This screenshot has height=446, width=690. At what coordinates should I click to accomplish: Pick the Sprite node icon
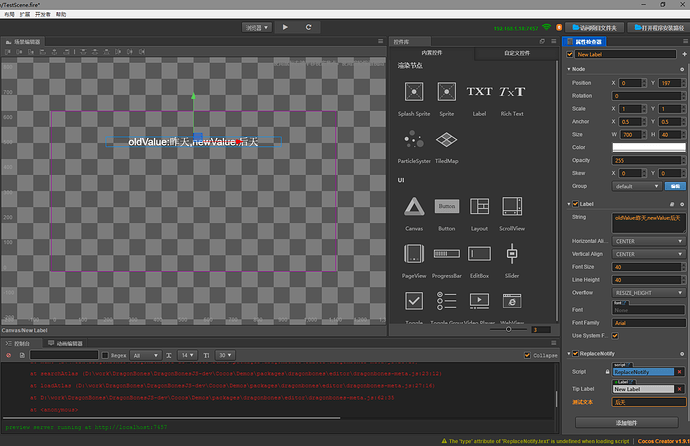[446, 92]
